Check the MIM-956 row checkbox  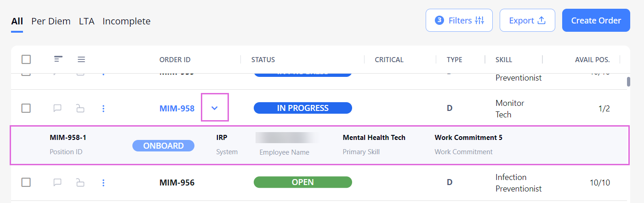26,182
